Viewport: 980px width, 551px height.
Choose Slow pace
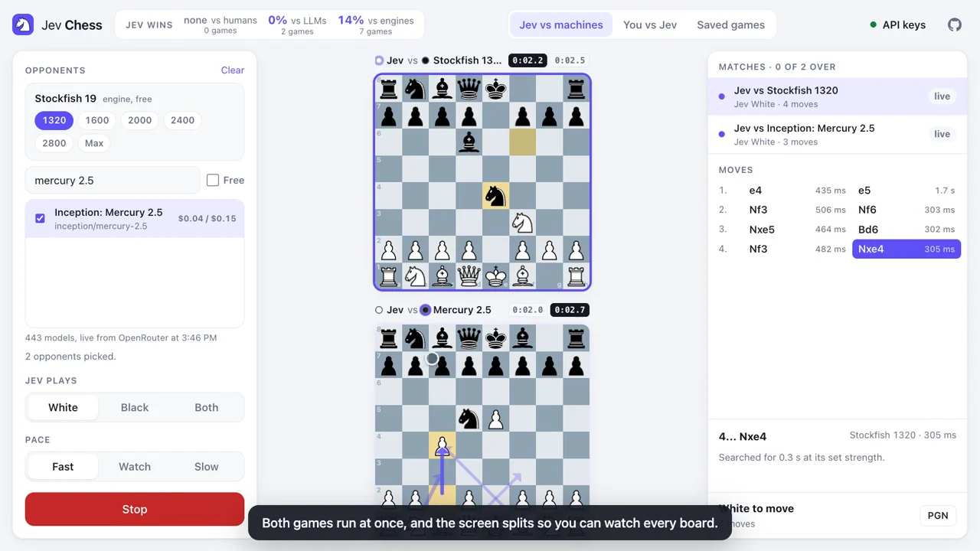point(206,466)
